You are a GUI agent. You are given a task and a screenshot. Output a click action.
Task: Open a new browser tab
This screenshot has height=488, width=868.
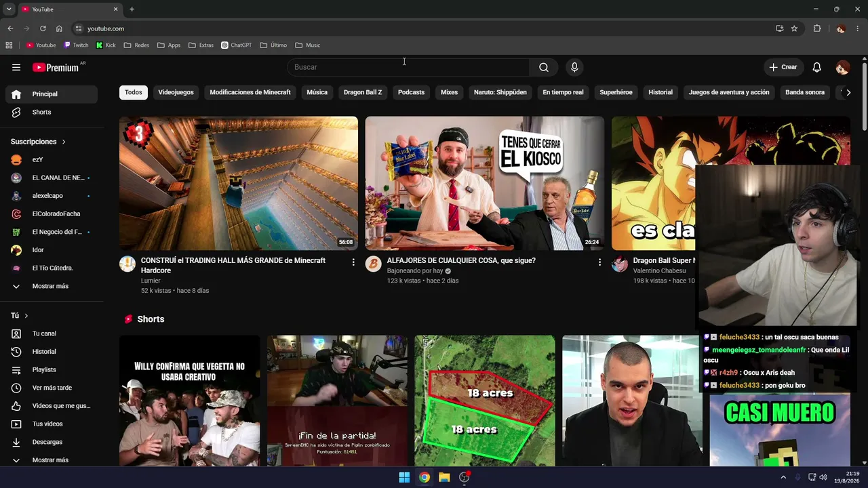132,9
